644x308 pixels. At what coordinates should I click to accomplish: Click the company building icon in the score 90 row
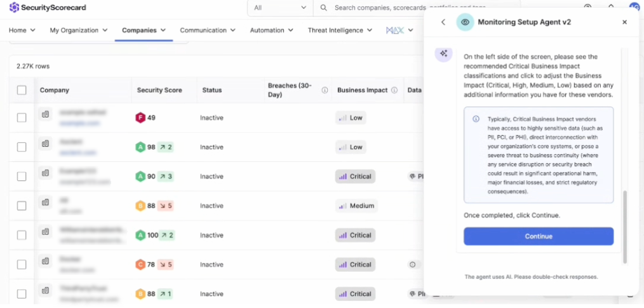pyautogui.click(x=46, y=173)
